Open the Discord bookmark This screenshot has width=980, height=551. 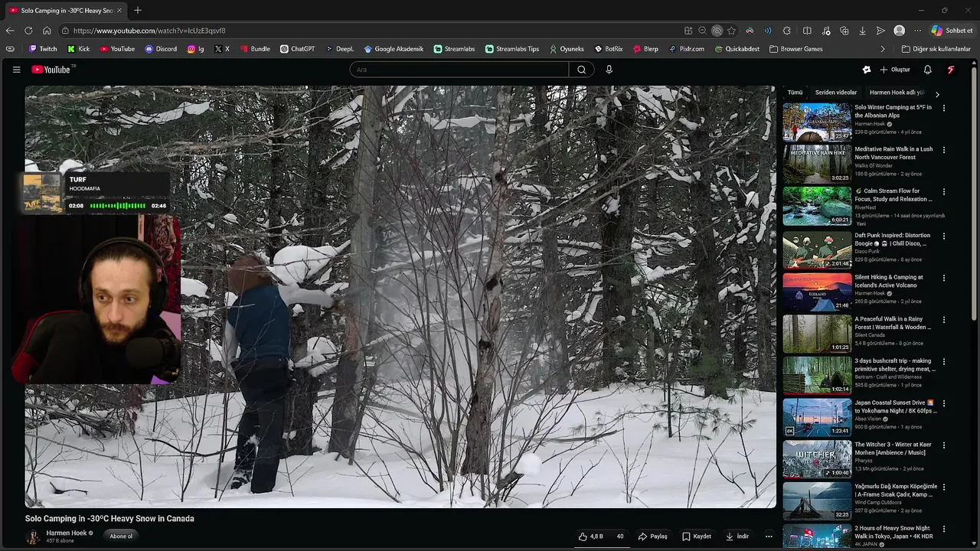(161, 49)
